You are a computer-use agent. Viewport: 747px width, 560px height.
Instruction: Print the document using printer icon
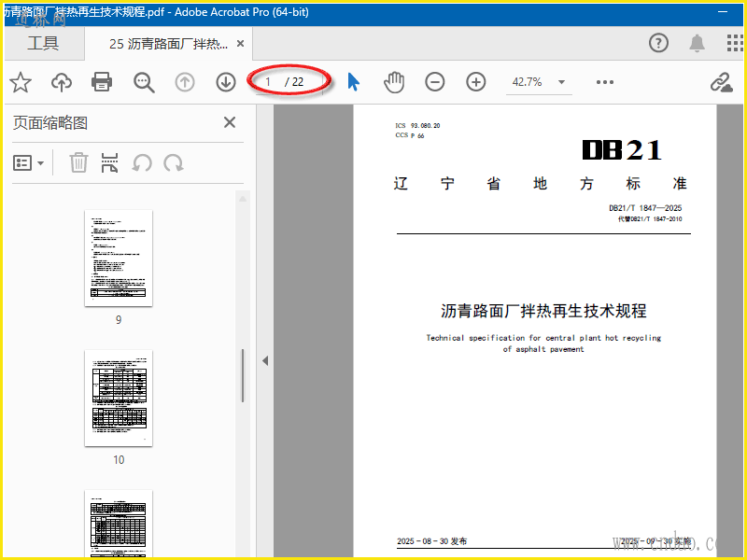tap(102, 82)
